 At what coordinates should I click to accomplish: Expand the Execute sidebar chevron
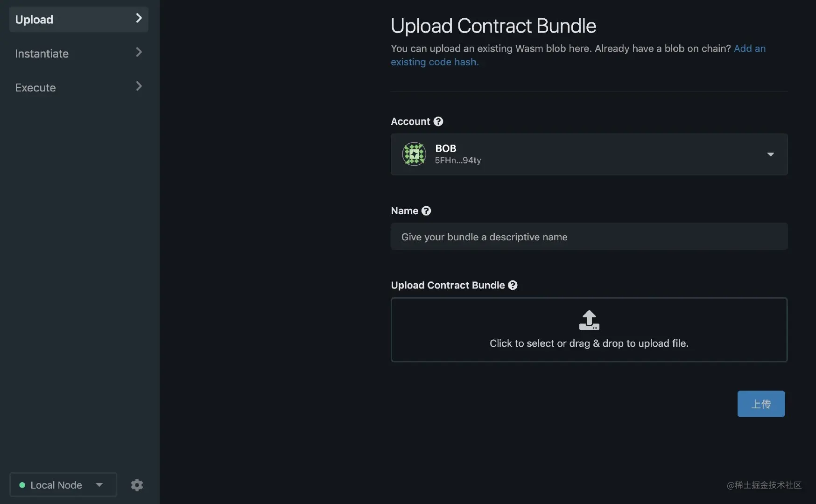pyautogui.click(x=139, y=86)
